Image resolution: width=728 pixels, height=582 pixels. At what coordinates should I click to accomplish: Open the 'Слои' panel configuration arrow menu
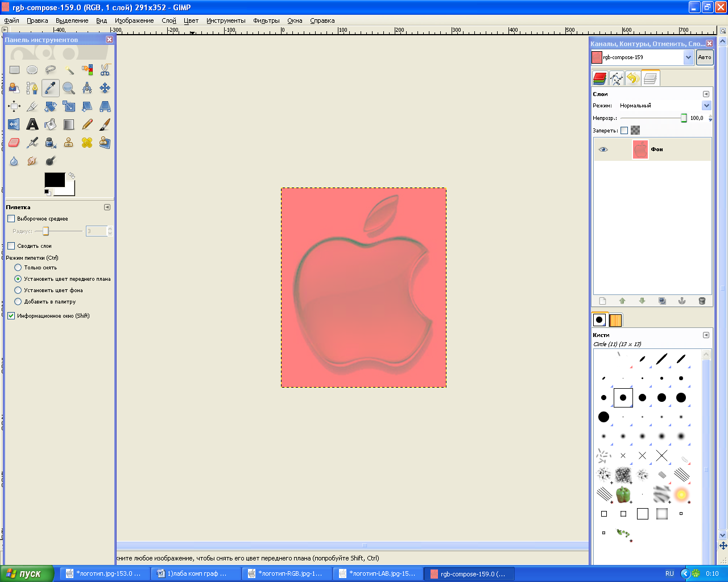706,94
